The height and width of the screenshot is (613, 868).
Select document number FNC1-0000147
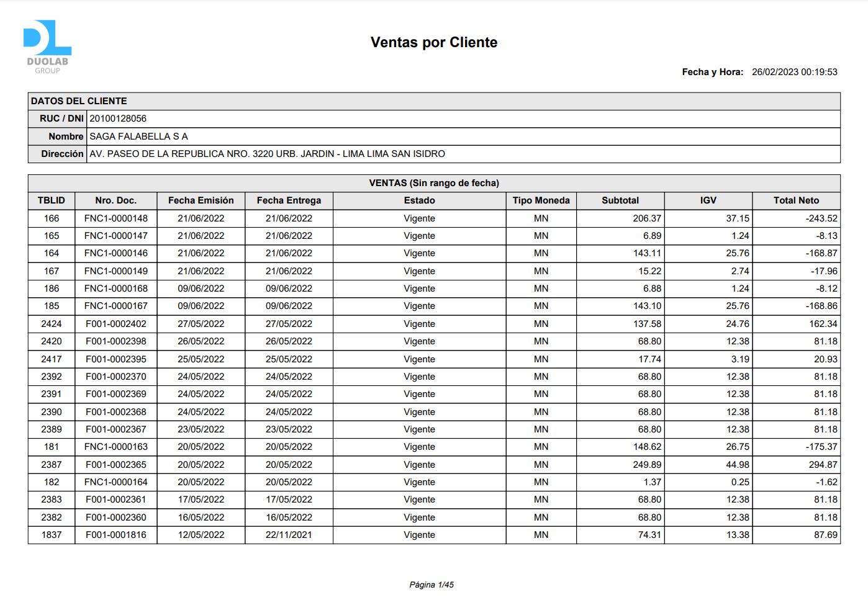pos(116,236)
